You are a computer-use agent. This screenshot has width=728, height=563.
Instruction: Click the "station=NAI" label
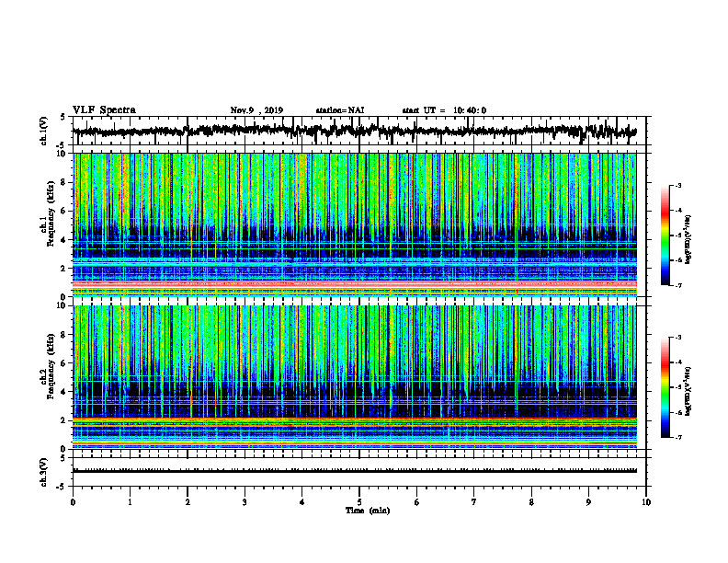pos(340,110)
